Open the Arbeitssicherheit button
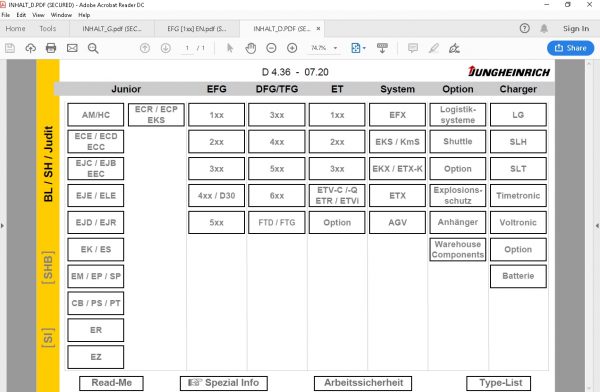The height and width of the screenshot is (392, 600). pos(363,383)
